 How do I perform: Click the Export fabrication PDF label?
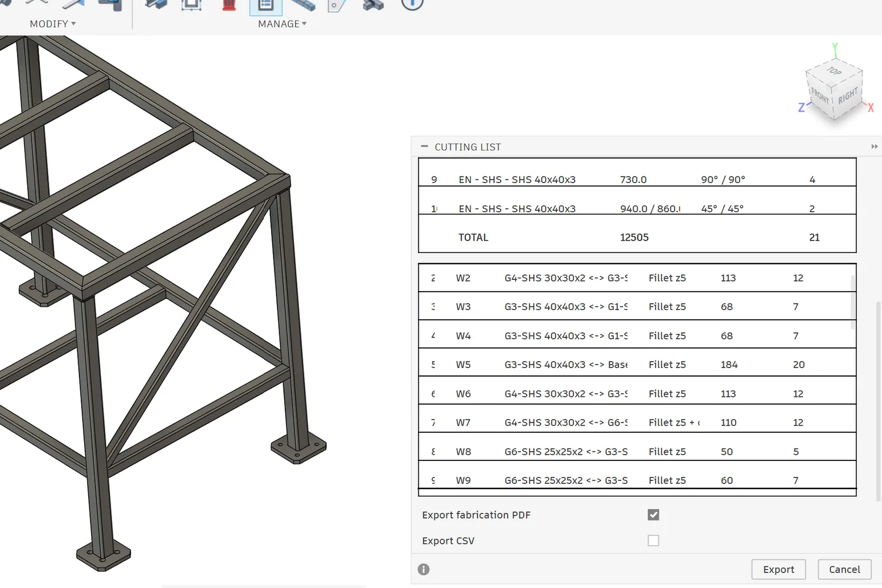(476, 515)
